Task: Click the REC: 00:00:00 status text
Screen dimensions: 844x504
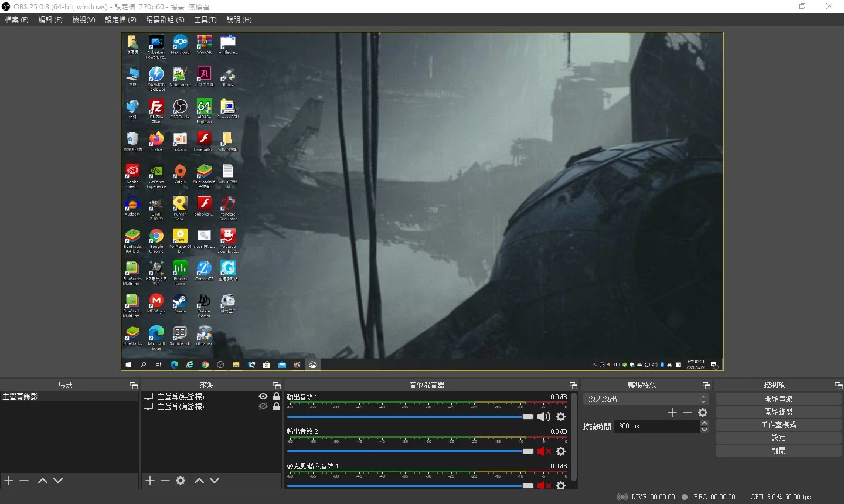Action: click(x=714, y=497)
